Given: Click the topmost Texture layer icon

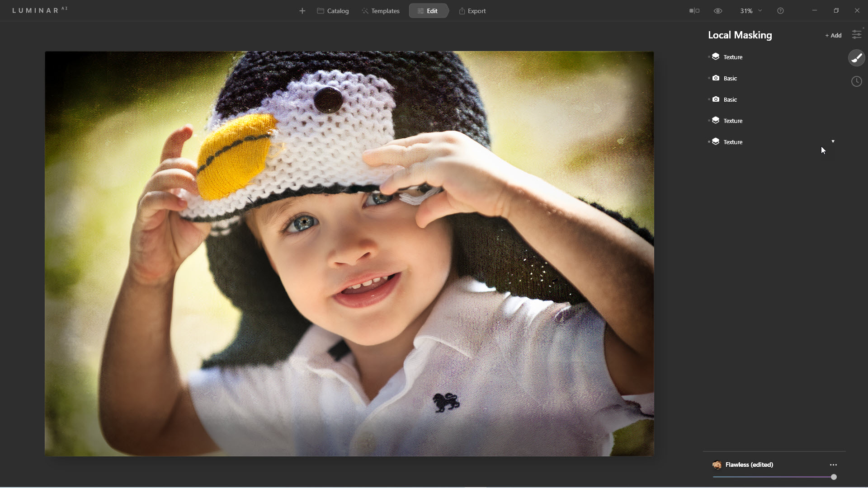Looking at the screenshot, I should pos(716,57).
